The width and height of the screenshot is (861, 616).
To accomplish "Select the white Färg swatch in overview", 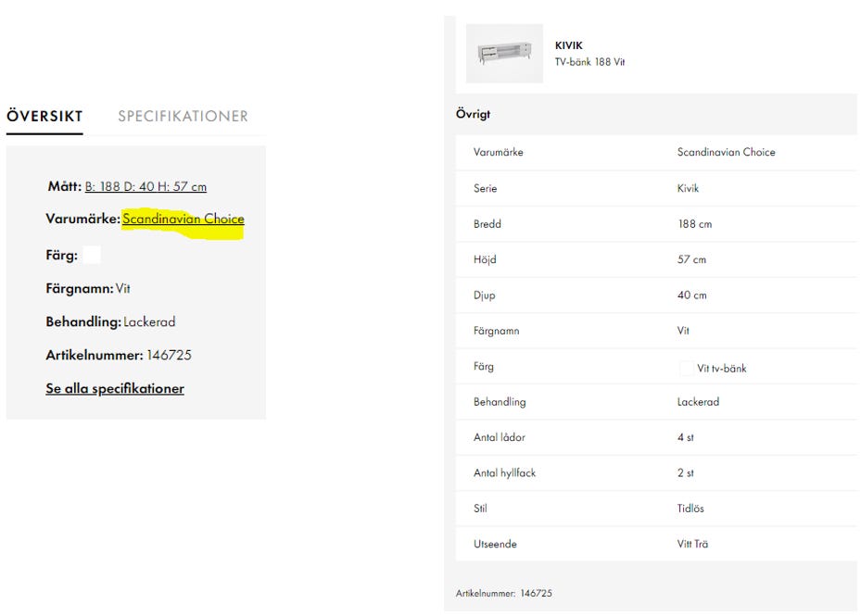I will (91, 255).
